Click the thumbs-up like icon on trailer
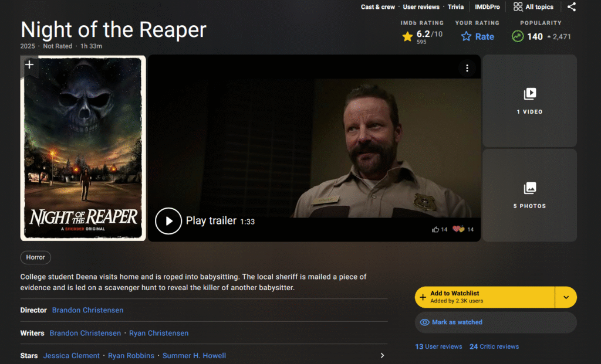601x364 pixels. 435,229
